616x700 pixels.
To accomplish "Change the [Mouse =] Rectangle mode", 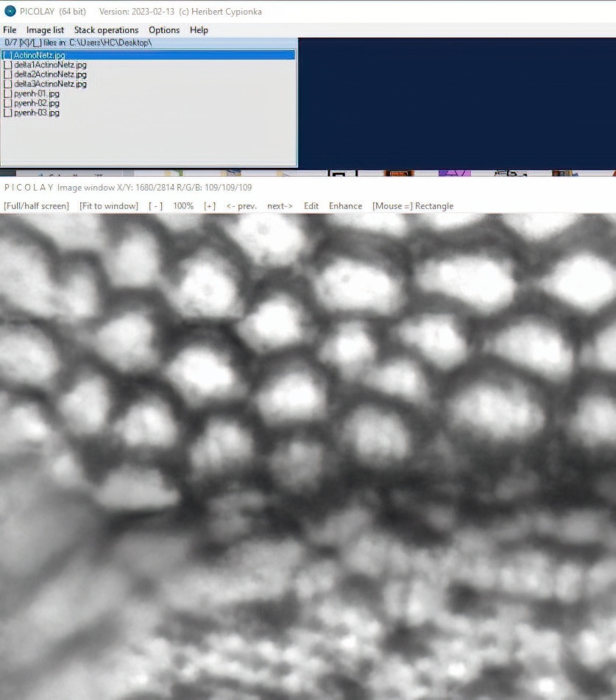I will pyautogui.click(x=413, y=206).
